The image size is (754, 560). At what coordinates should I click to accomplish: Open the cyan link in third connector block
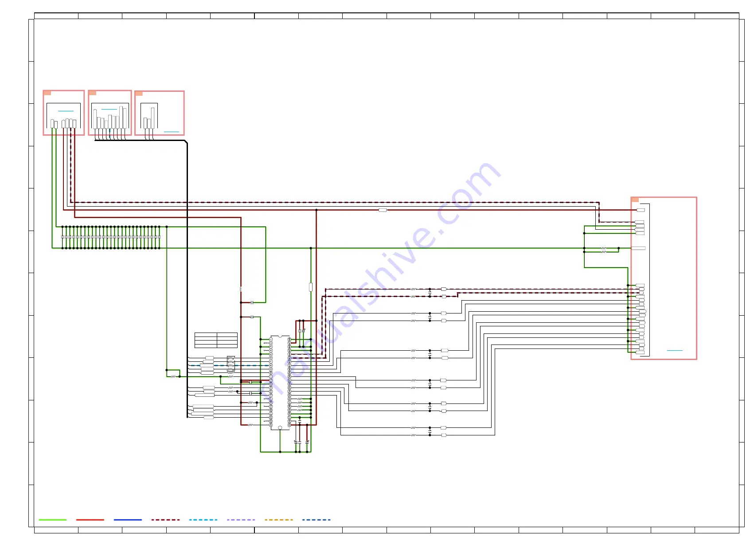(172, 132)
